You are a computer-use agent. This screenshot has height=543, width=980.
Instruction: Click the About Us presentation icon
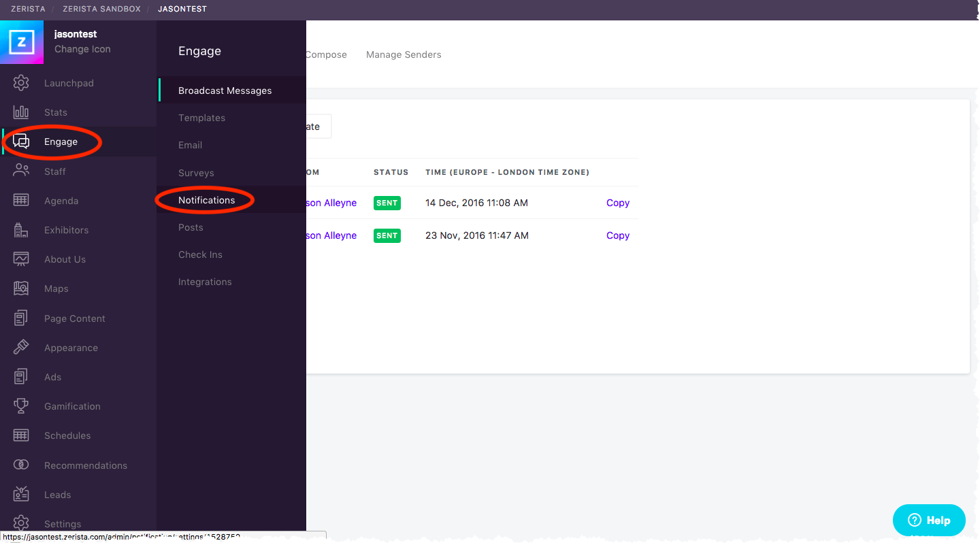click(21, 259)
